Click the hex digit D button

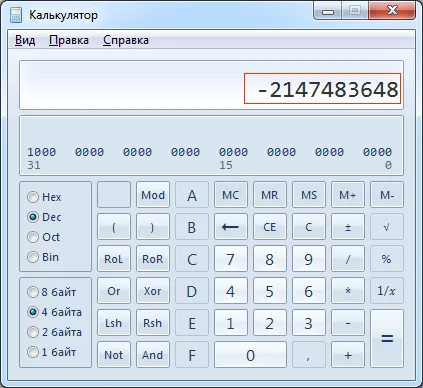coord(192,291)
